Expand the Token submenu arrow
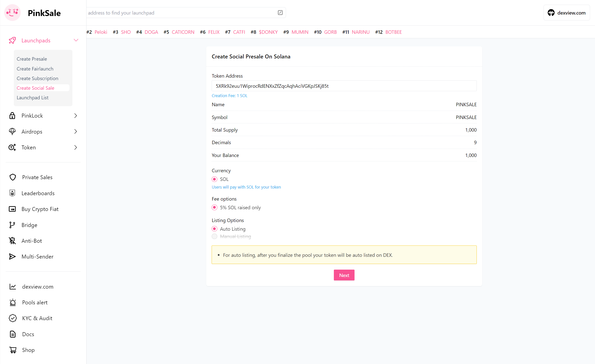Viewport: 595px width, 364px height. tap(76, 147)
